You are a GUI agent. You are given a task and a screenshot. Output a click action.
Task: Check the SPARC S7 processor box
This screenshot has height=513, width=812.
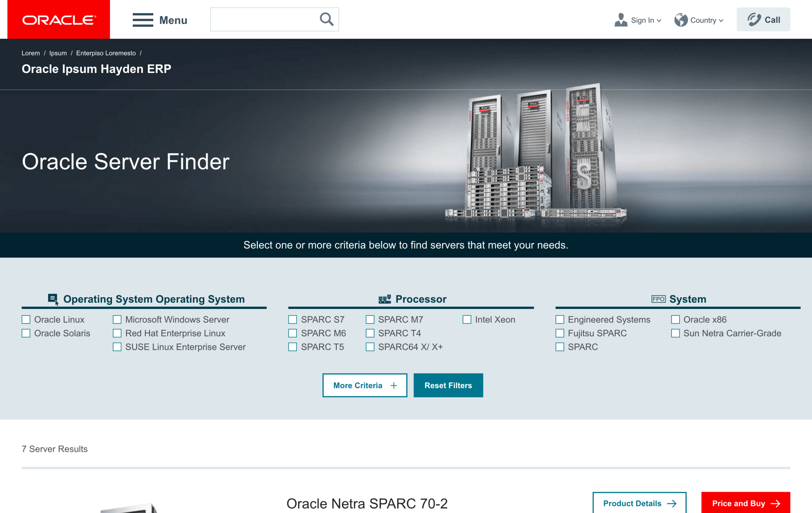[293, 319]
